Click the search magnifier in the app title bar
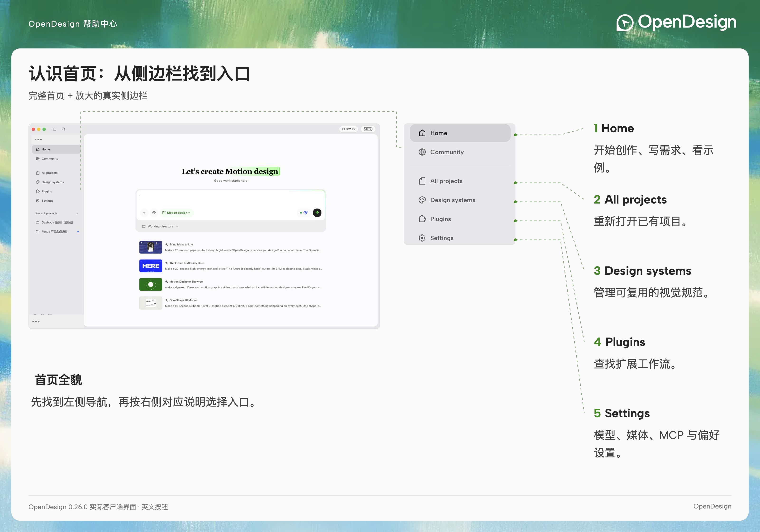The height and width of the screenshot is (532, 760). point(63,129)
